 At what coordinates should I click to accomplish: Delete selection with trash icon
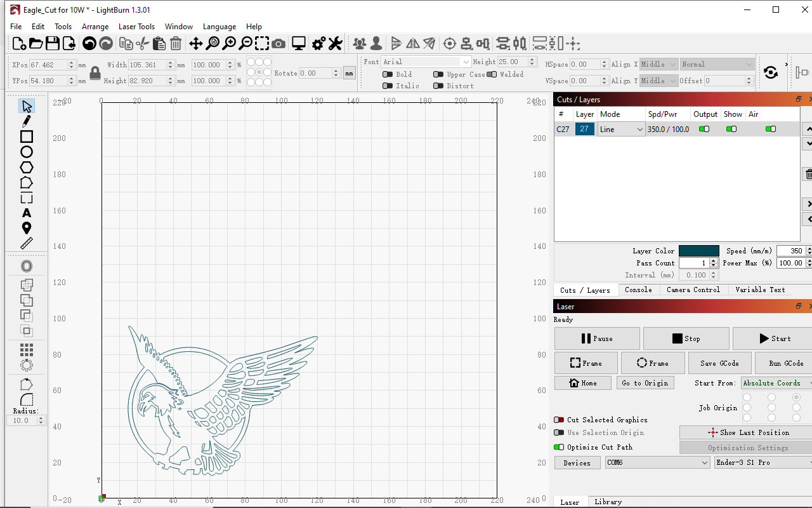point(176,44)
